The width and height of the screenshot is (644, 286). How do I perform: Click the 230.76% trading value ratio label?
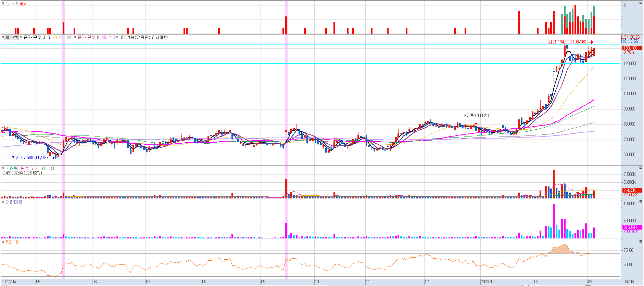tap(631, 232)
